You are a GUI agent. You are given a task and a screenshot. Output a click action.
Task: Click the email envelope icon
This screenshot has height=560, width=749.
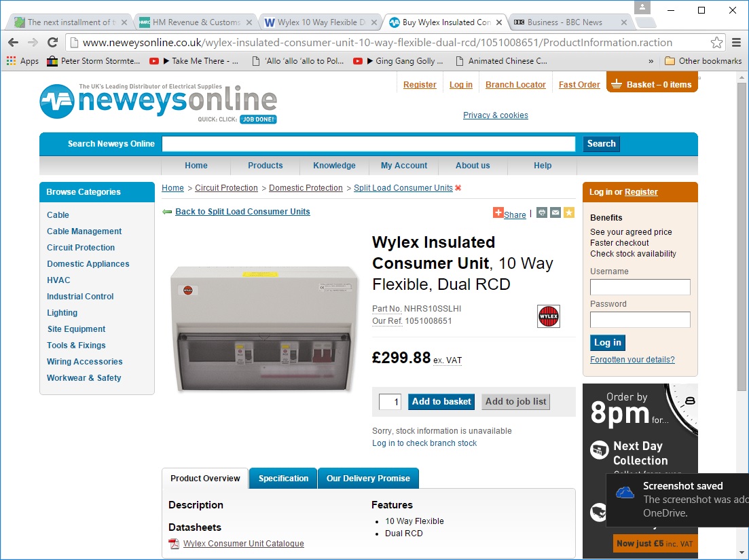point(555,212)
